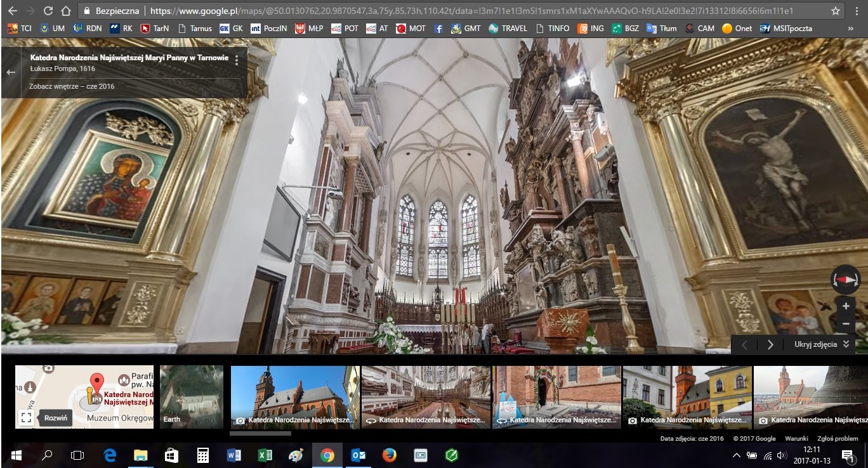The width and height of the screenshot is (868, 468).
Task: Open Firefox from taskbar
Action: pyautogui.click(x=390, y=455)
